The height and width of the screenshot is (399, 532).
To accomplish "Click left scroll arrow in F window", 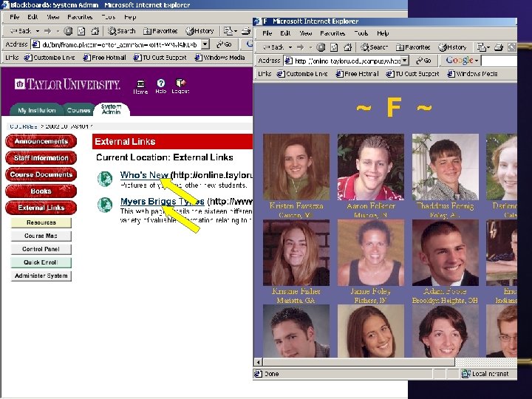I will tap(258, 362).
